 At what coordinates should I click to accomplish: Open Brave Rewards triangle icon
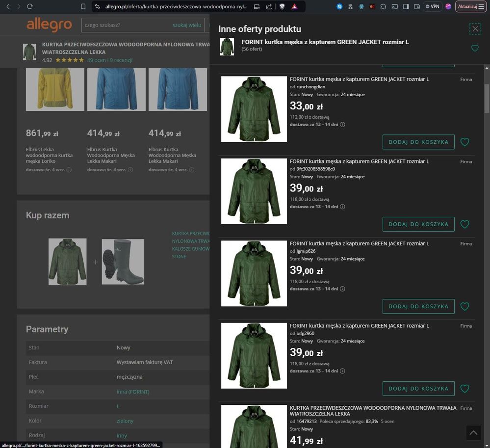pyautogui.click(x=294, y=6)
